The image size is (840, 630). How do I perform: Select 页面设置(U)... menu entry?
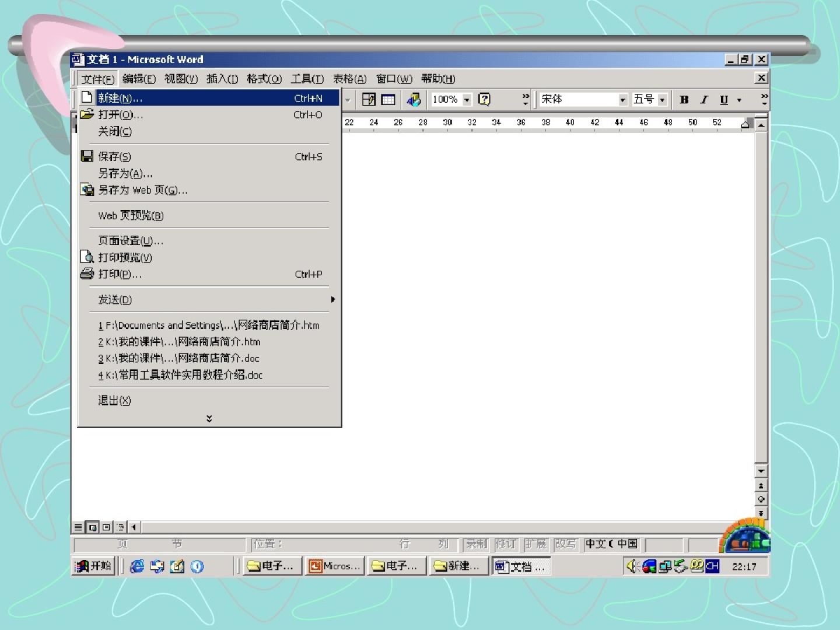131,241
